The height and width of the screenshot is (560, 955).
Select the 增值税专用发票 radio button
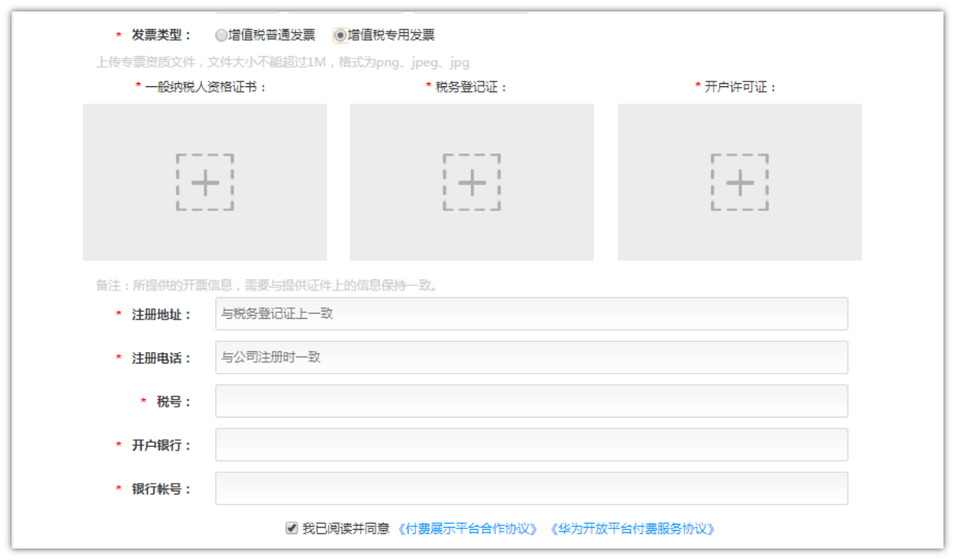[340, 35]
